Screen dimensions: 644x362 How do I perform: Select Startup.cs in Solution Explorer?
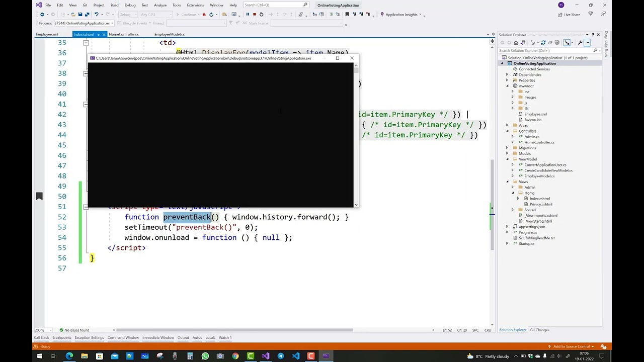(526, 244)
